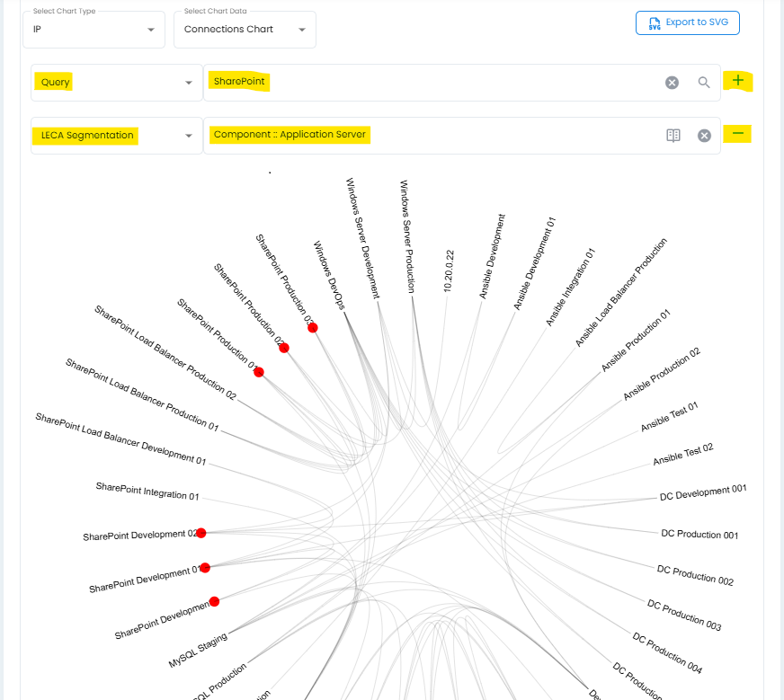The image size is (784, 700).
Task: Click the red dot on SharePoint Development 02
Action: tap(201, 533)
